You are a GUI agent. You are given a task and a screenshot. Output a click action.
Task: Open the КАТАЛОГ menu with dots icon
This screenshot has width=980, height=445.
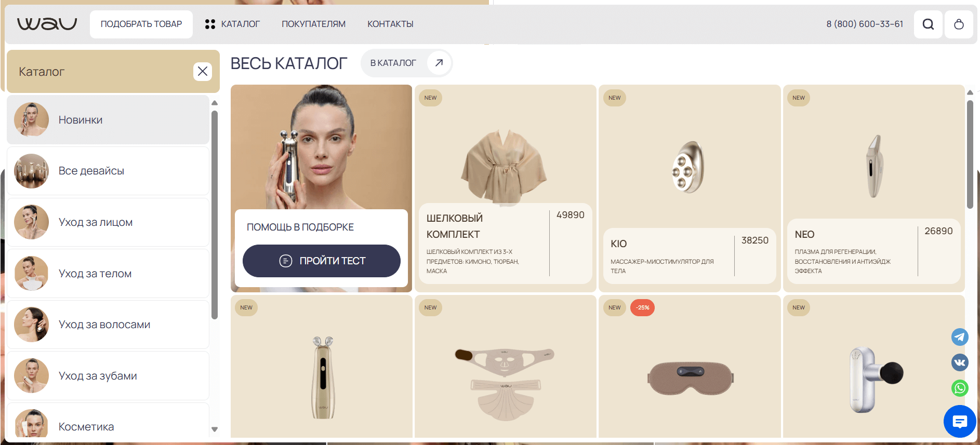[232, 24]
